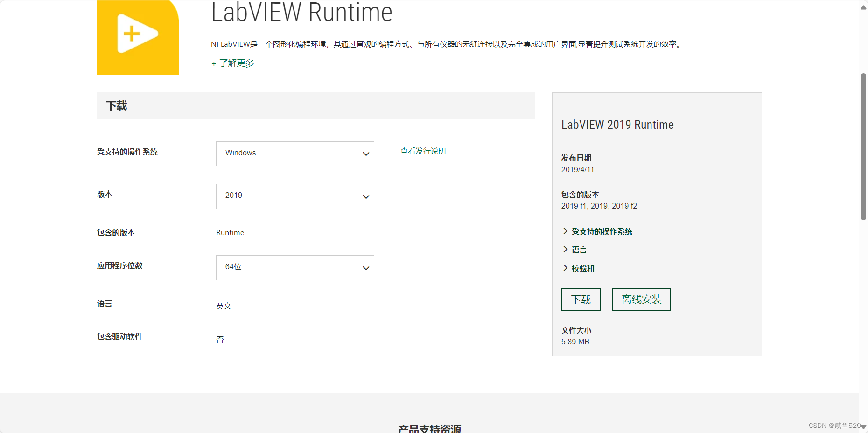This screenshot has height=433, width=868.
Task: Click the 下载 section header
Action: [316, 106]
